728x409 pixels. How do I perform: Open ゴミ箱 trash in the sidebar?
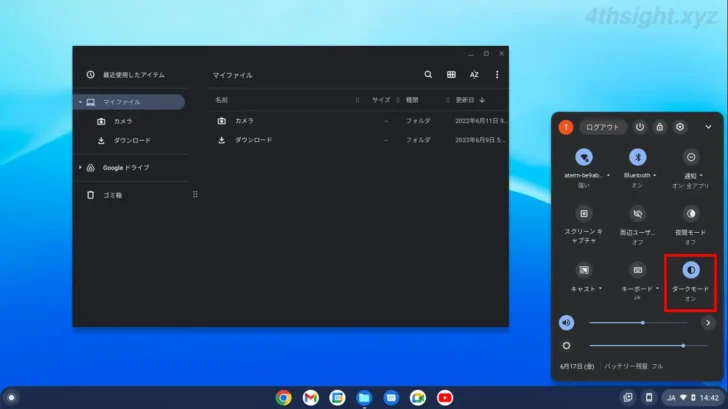coord(112,195)
